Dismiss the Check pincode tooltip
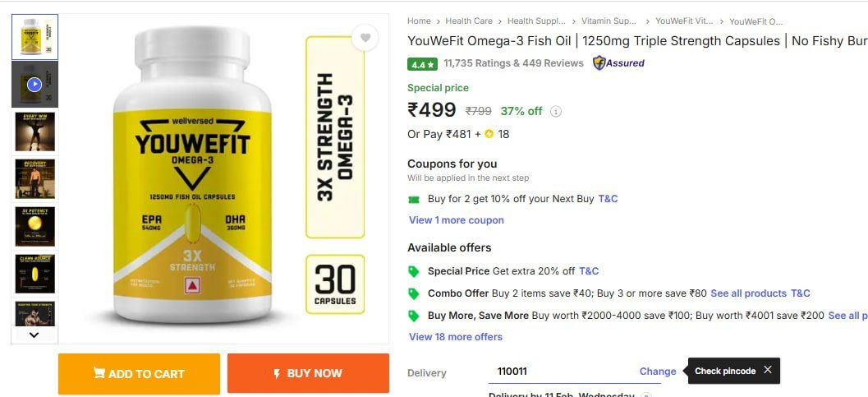The height and width of the screenshot is (397, 868). pyautogui.click(x=768, y=370)
